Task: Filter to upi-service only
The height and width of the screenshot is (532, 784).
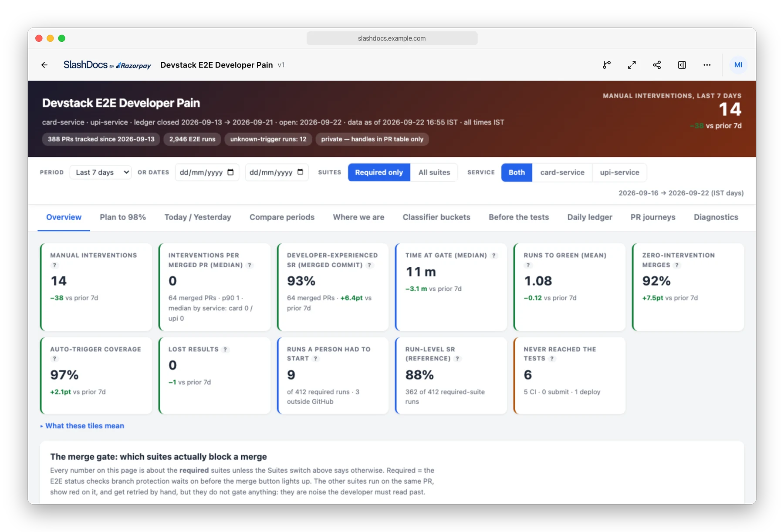Action: tap(619, 172)
